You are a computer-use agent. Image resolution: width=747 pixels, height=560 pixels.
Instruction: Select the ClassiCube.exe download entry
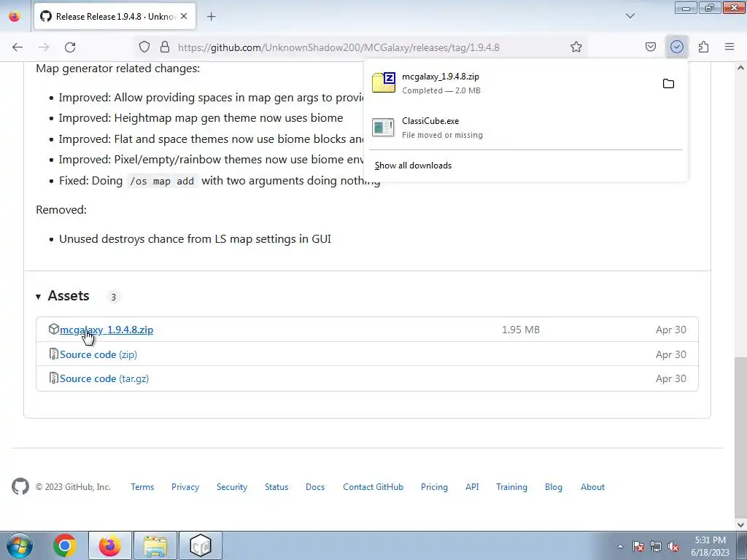click(x=525, y=128)
